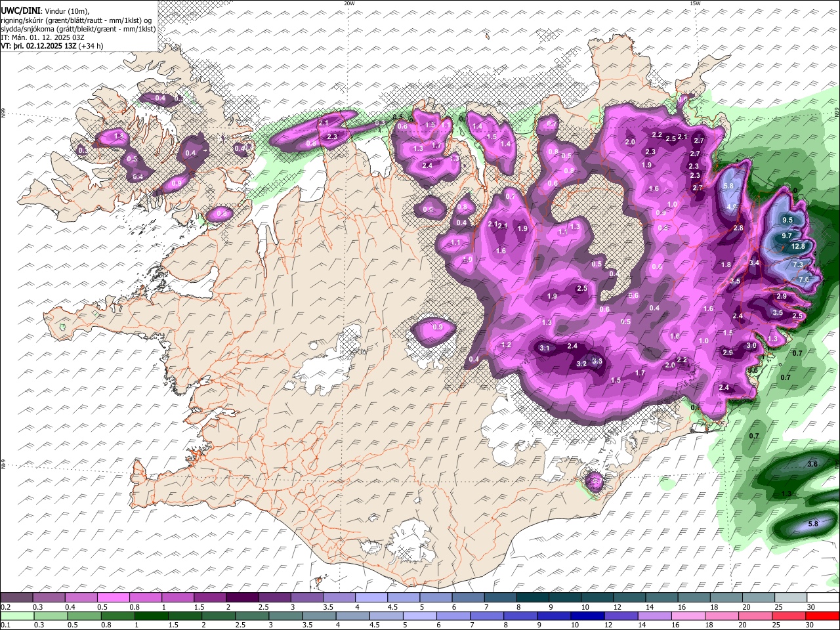The width and height of the screenshot is (840, 630).
Task: Click the 'slydda/snjókoma' legend description line
Action: [78, 29]
